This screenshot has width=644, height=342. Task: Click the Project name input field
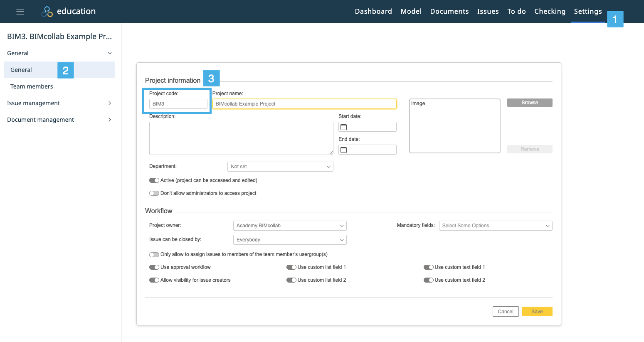pyautogui.click(x=304, y=104)
